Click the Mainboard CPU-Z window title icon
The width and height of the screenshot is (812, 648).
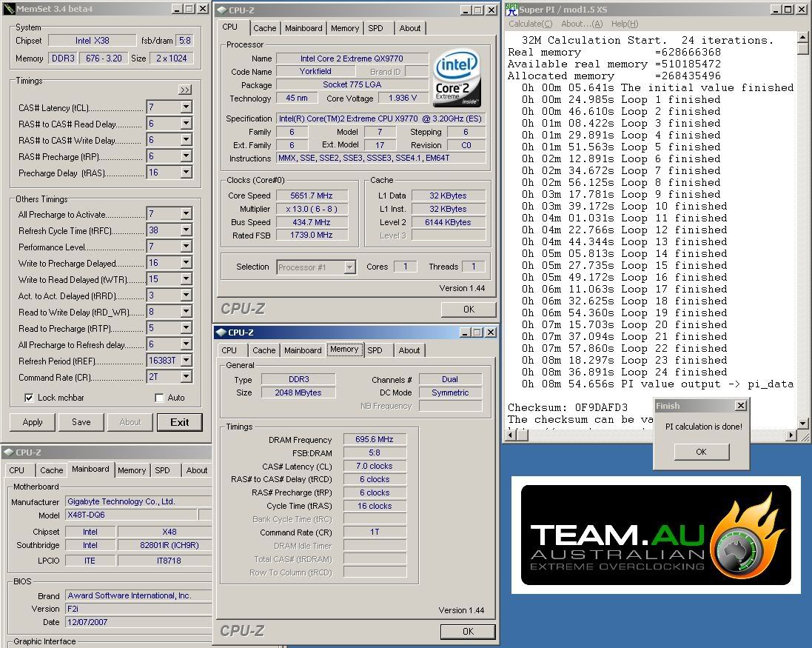(9, 452)
